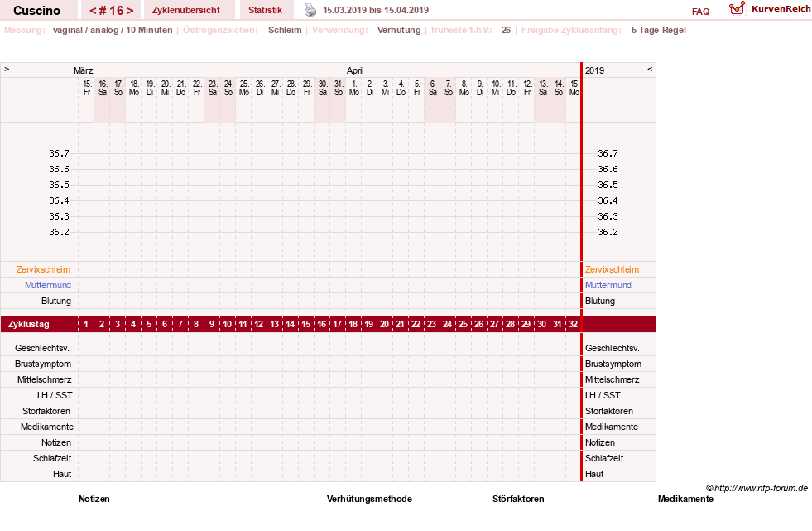The image size is (812, 531).
Task: Click left Medikamente row label
Action: coord(47,427)
